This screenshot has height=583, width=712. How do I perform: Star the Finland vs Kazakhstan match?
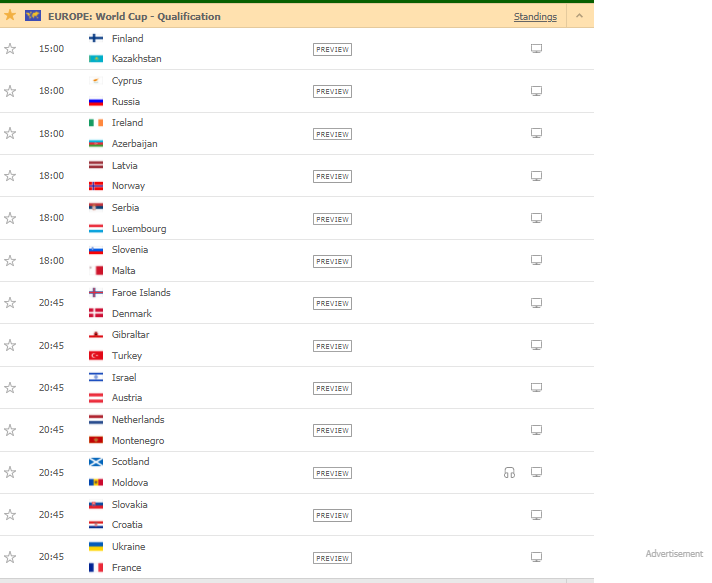pyautogui.click(x=10, y=49)
